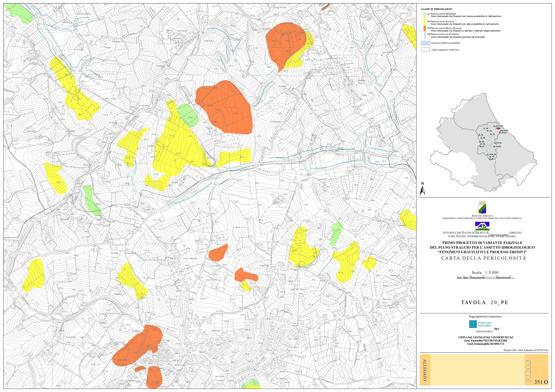Click the curved PS scarpata line symbol
Screen dimensions: 555x392
[425, 36]
